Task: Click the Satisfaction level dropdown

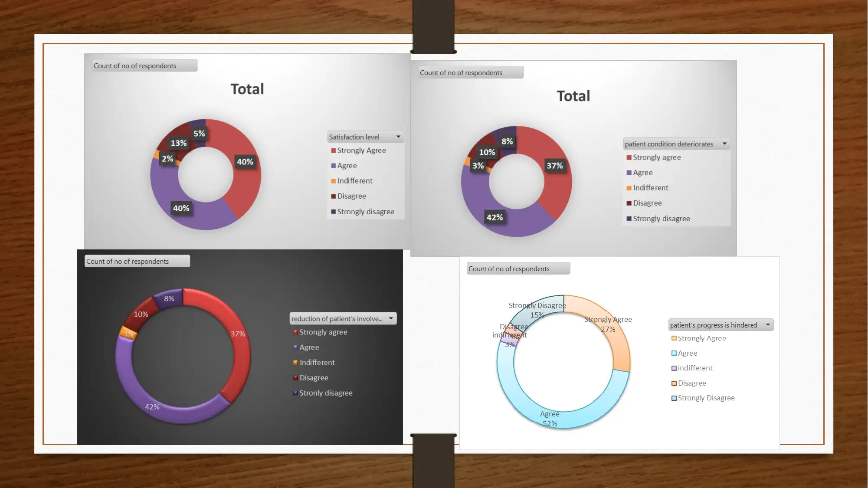Action: point(365,137)
